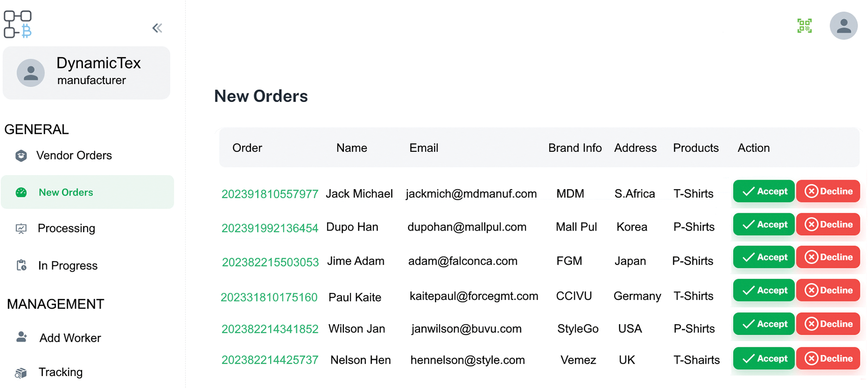Image resolution: width=868 pixels, height=388 pixels.
Task: Click the Tracking boxes icon
Action: pyautogui.click(x=21, y=373)
